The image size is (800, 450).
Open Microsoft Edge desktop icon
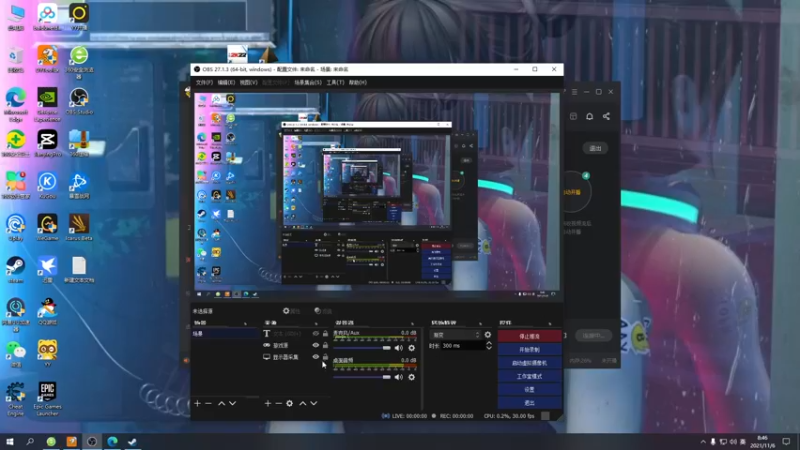pos(16,105)
